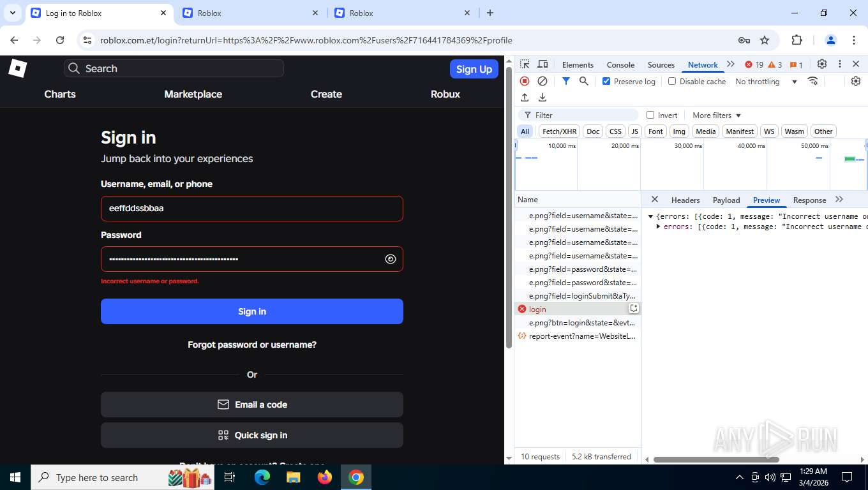
Task: Open Chrome profile avatar
Action: (830, 40)
